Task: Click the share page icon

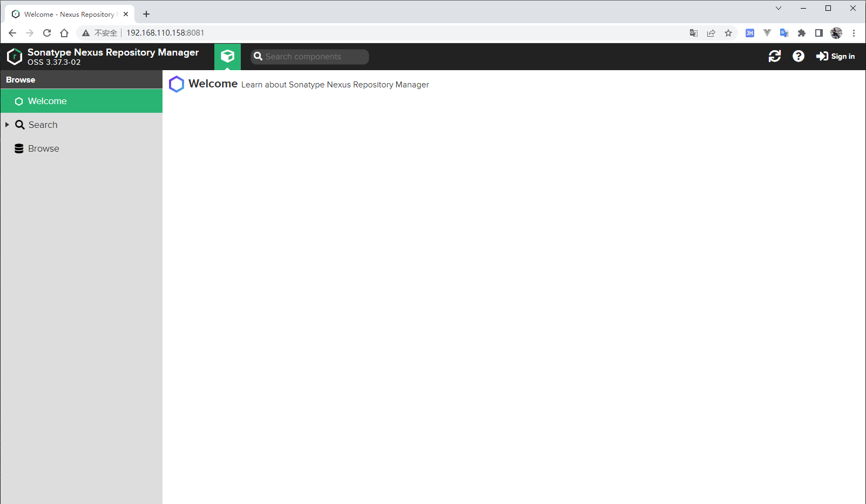Action: (x=711, y=33)
